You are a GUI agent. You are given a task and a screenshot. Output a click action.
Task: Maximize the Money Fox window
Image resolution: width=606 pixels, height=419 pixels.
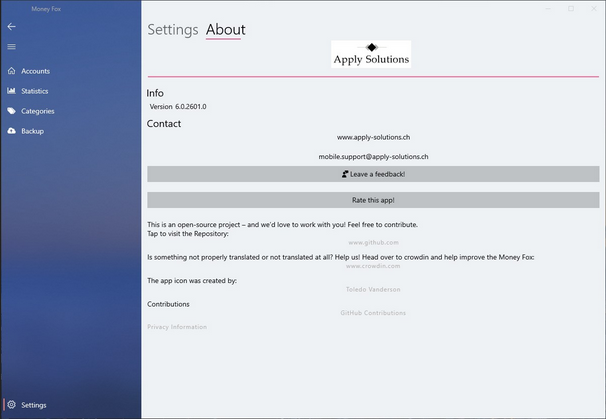[571, 9]
